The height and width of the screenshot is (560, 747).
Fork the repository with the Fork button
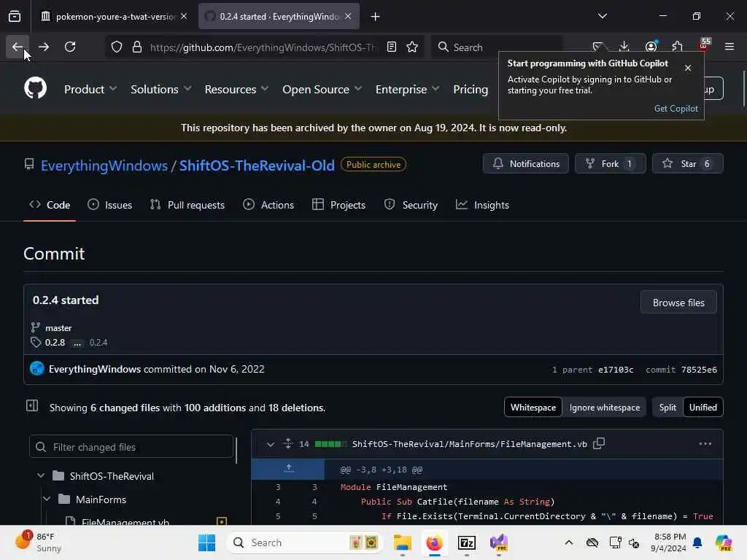610,164
